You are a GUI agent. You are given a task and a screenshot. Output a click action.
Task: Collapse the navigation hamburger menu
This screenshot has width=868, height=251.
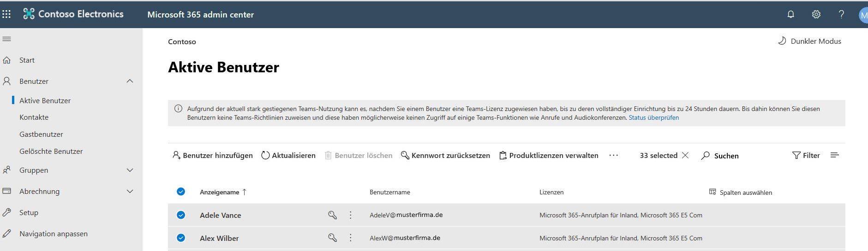click(7, 39)
